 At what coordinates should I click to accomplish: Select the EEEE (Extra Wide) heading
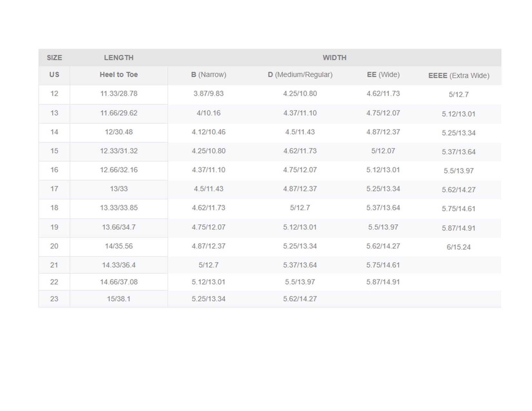pyautogui.click(x=458, y=76)
